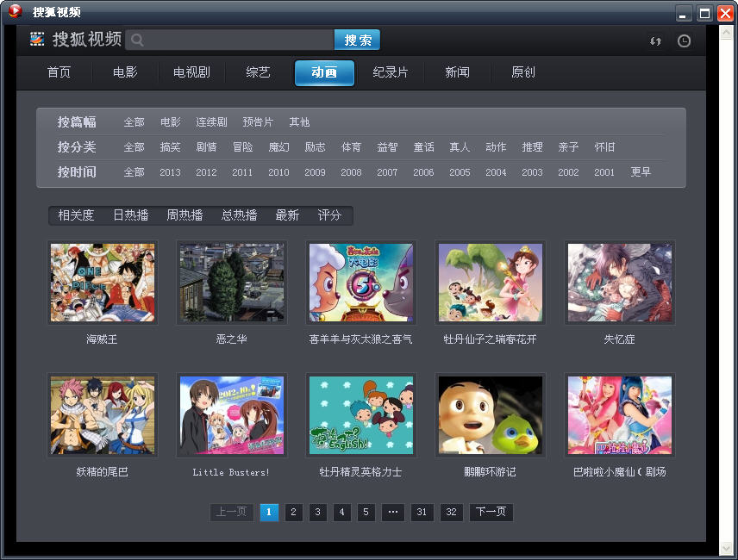Select page 1 in pagination

pos(269,512)
